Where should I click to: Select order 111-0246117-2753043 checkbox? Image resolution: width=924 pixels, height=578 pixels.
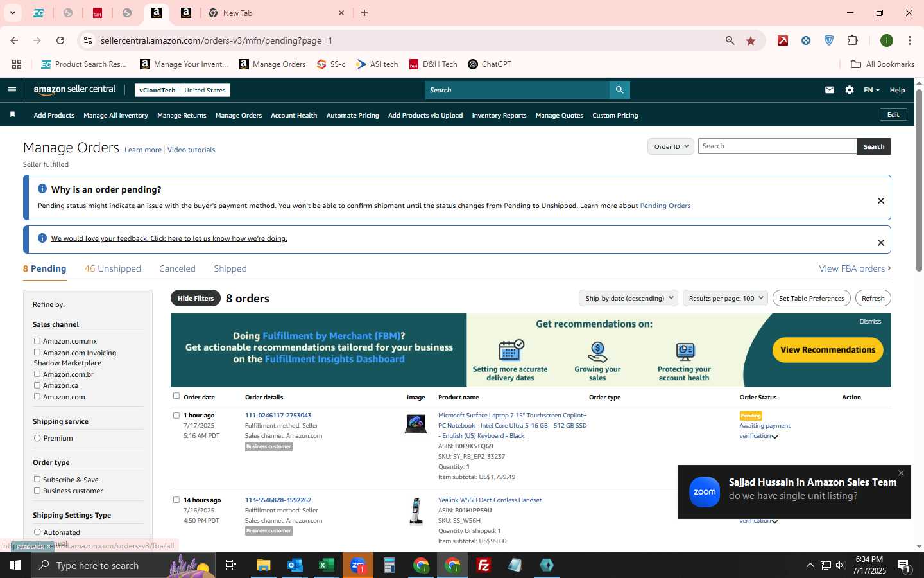pyautogui.click(x=176, y=416)
